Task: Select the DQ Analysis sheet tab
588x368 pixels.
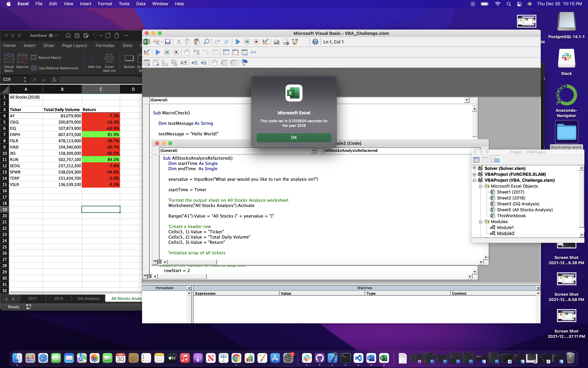Action: [88, 299]
